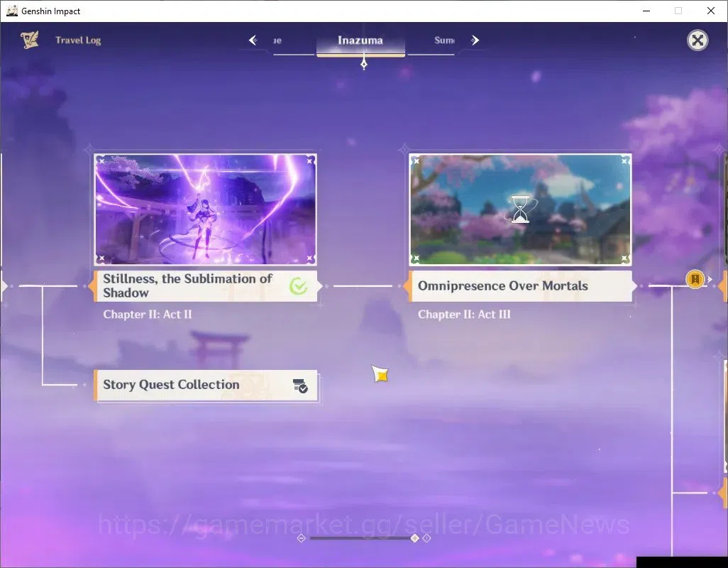The height and width of the screenshot is (568, 728).
Task: Click the Chapter II: Act II label
Action: pos(147,315)
